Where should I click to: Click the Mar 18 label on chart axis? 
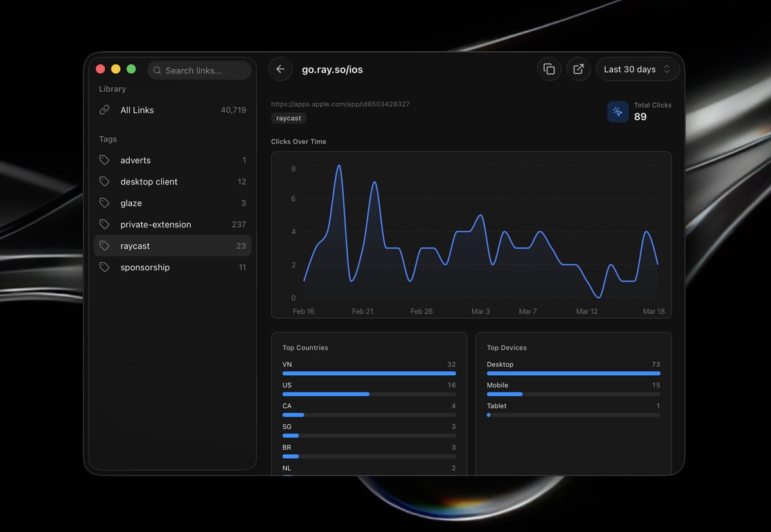[x=653, y=311]
